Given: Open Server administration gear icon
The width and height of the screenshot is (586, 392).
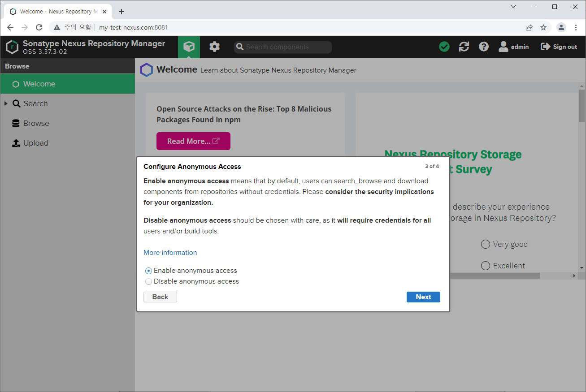Looking at the screenshot, I should 215,47.
